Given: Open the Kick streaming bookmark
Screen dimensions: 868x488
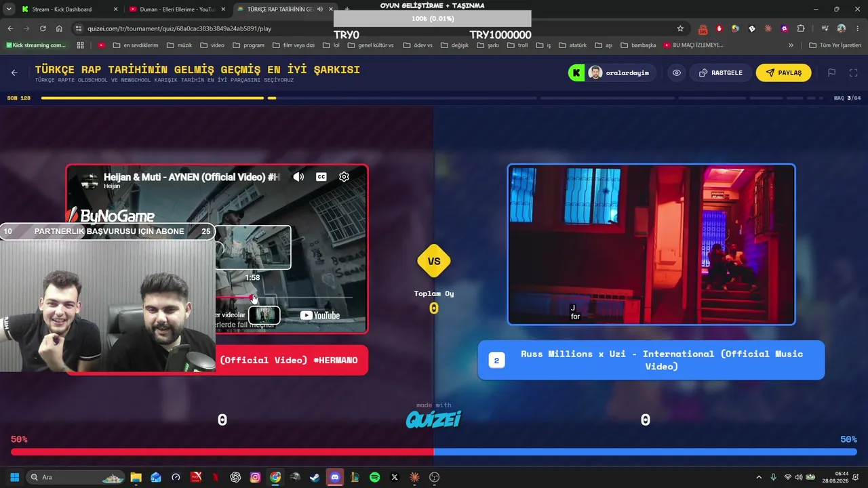Looking at the screenshot, I should click(x=36, y=45).
